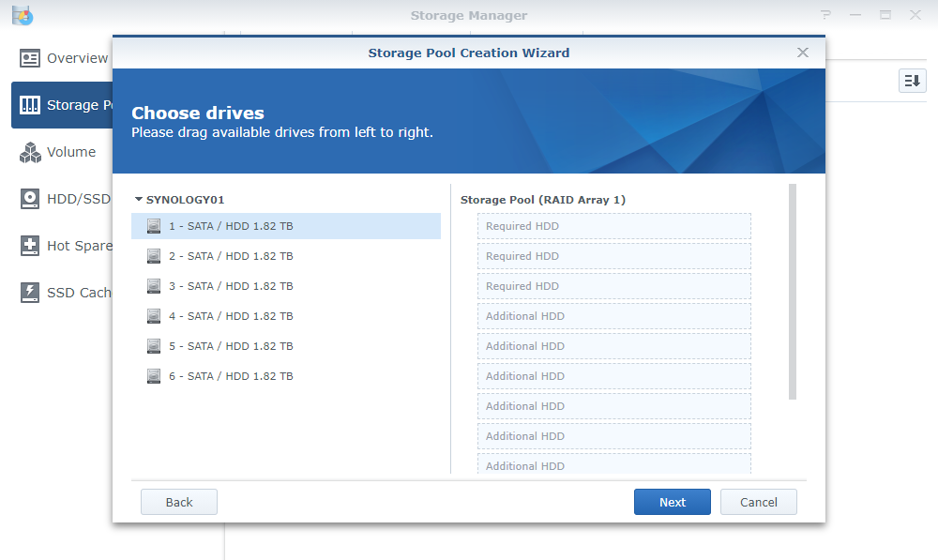Choose drive 5 in the available list
This screenshot has width=938, height=560.
(231, 346)
